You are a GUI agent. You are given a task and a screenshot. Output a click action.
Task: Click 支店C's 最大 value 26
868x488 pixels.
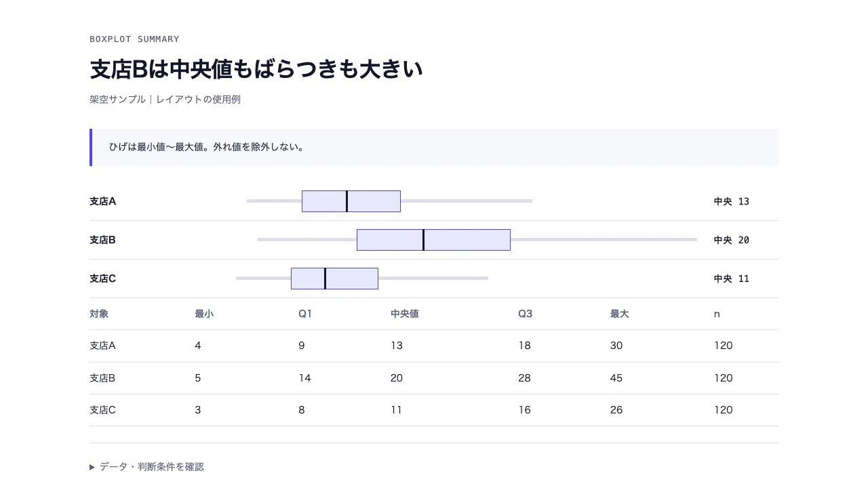(616, 410)
